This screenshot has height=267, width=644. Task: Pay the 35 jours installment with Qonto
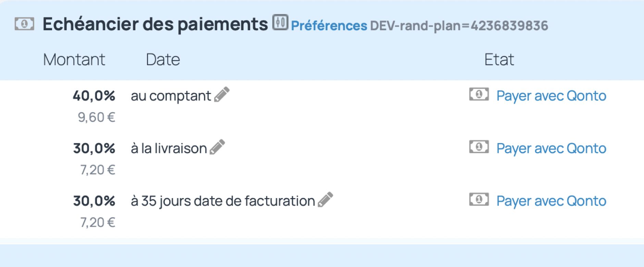[551, 201]
